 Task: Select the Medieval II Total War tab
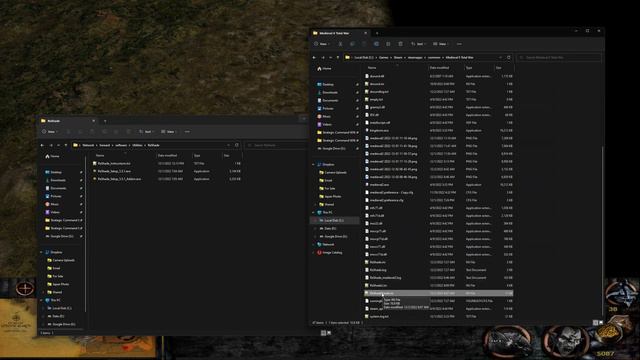[340, 33]
